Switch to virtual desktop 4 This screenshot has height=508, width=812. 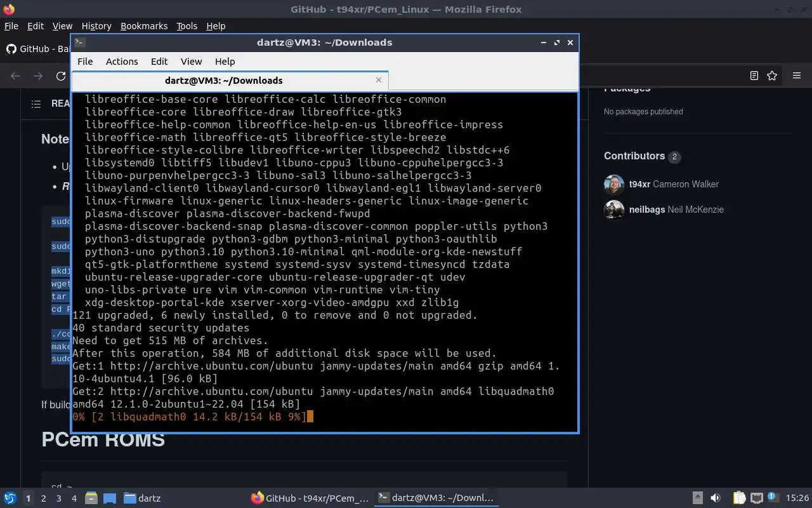(x=74, y=498)
